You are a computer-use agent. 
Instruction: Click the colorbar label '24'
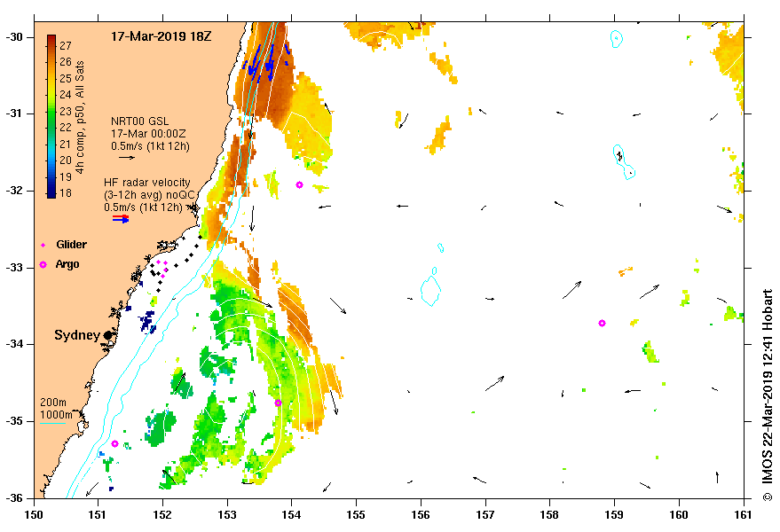pyautogui.click(x=66, y=95)
